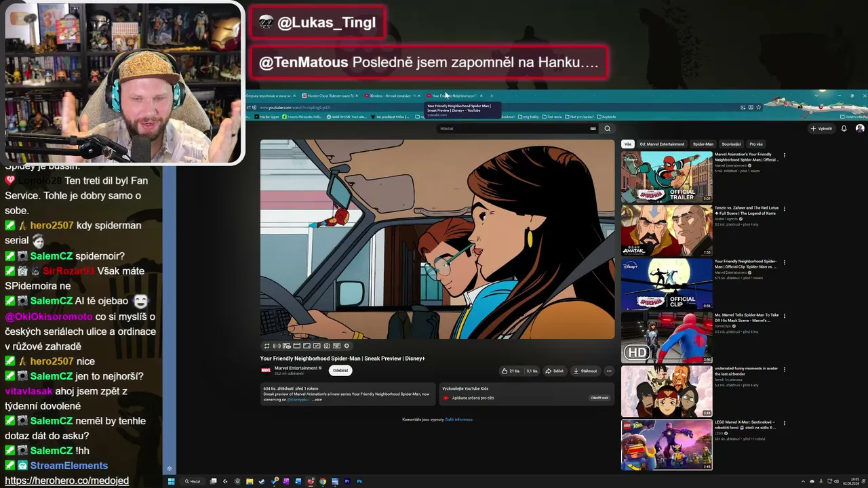Select the Pro vás filter chip
The height and width of the screenshot is (488, 868).
click(756, 144)
